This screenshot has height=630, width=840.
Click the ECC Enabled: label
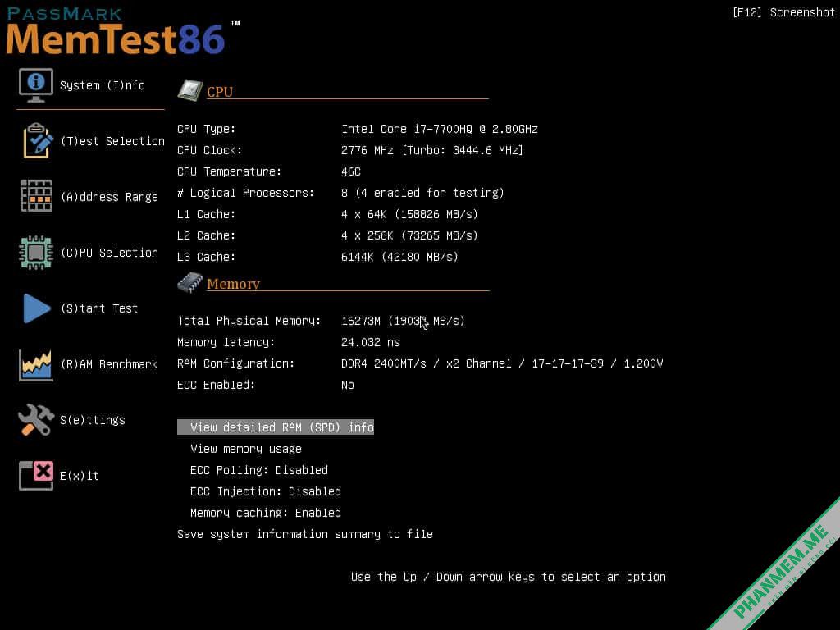coord(217,386)
